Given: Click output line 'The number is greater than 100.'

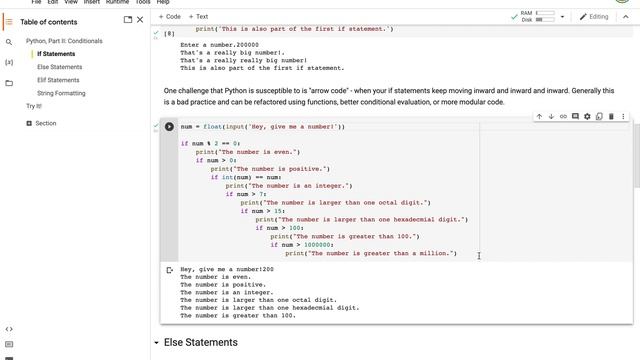Looking at the screenshot, I should pyautogui.click(x=238, y=316).
